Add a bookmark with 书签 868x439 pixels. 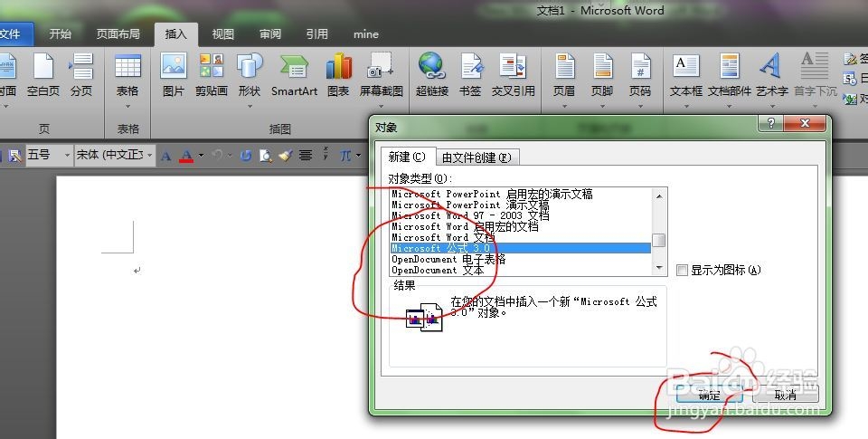pos(470,77)
